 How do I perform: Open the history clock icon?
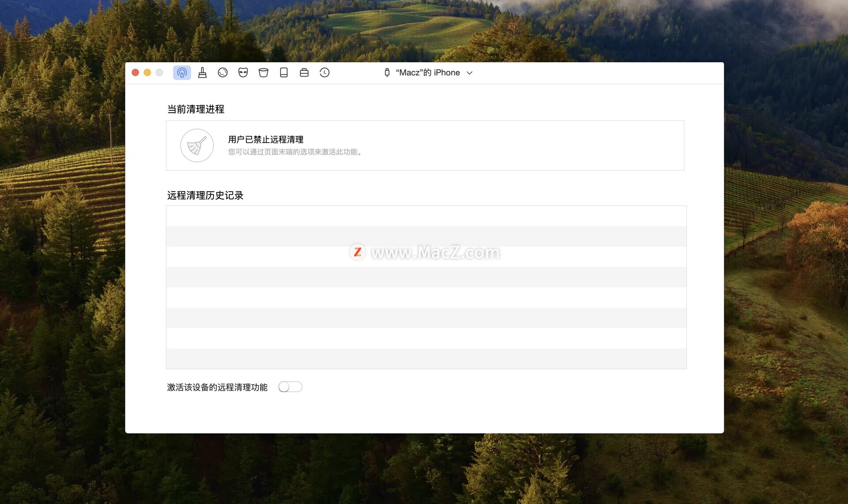coord(325,72)
